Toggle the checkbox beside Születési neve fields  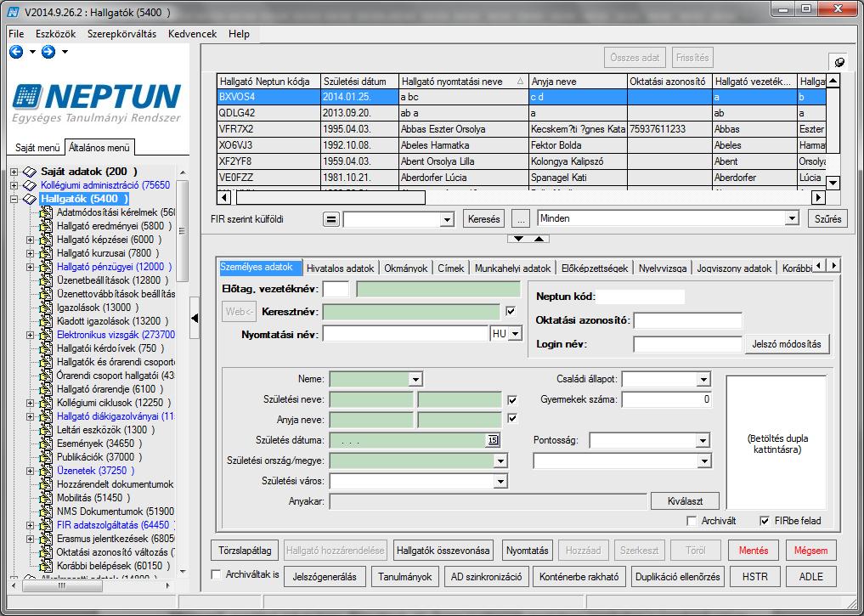pyautogui.click(x=512, y=399)
